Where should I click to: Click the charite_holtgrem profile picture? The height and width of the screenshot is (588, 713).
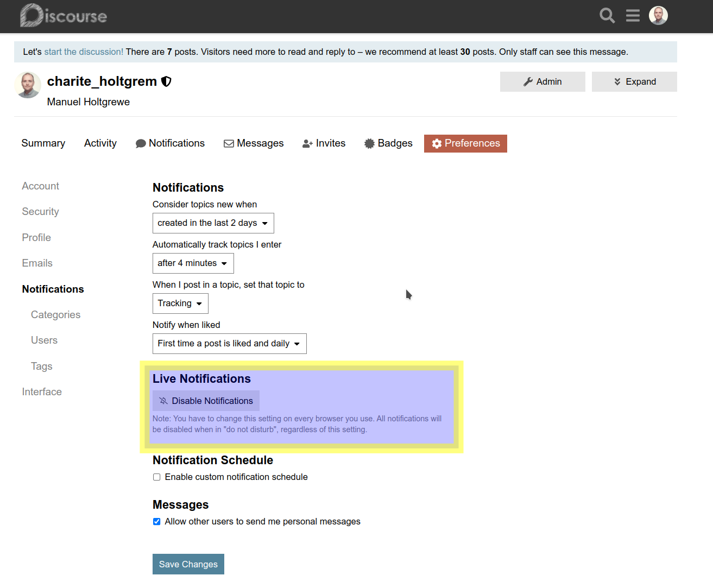(x=28, y=85)
